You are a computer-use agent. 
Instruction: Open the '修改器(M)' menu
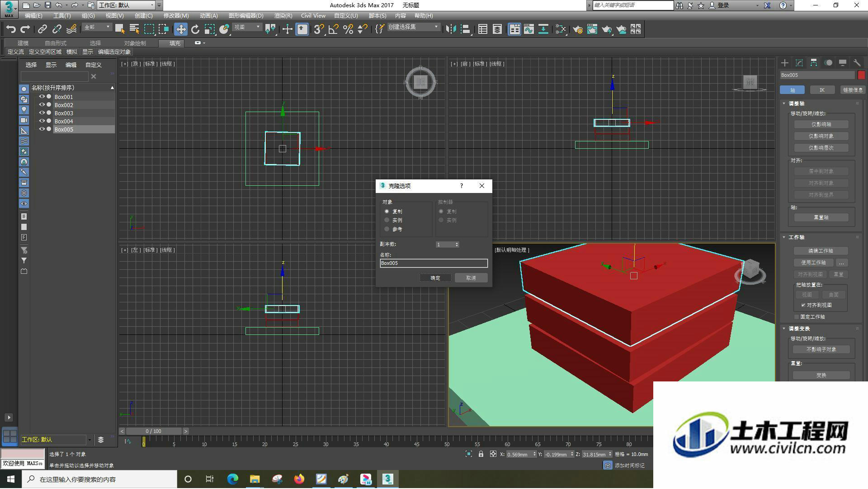click(176, 16)
